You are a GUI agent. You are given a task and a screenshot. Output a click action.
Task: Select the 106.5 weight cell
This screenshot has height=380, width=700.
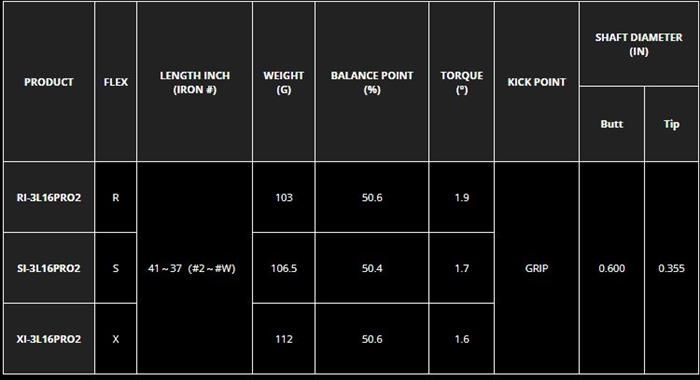click(x=283, y=268)
